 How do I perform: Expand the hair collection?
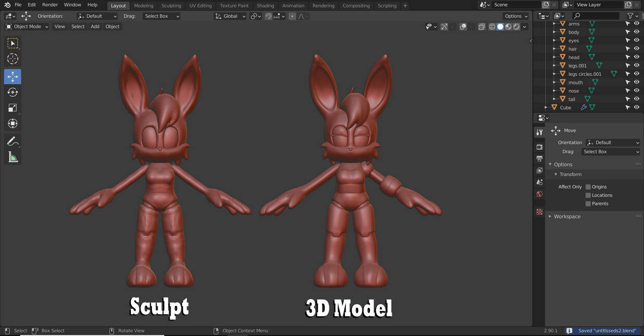pos(554,48)
